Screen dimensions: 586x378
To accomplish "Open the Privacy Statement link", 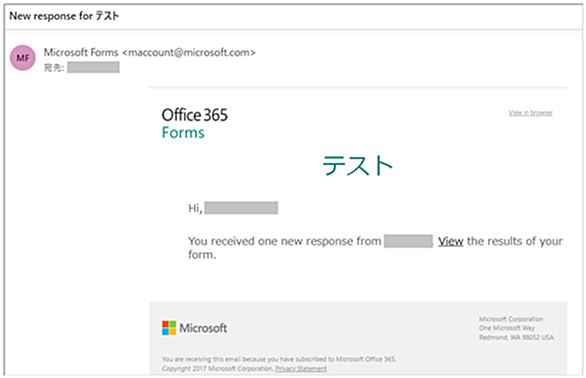I will tap(301, 369).
